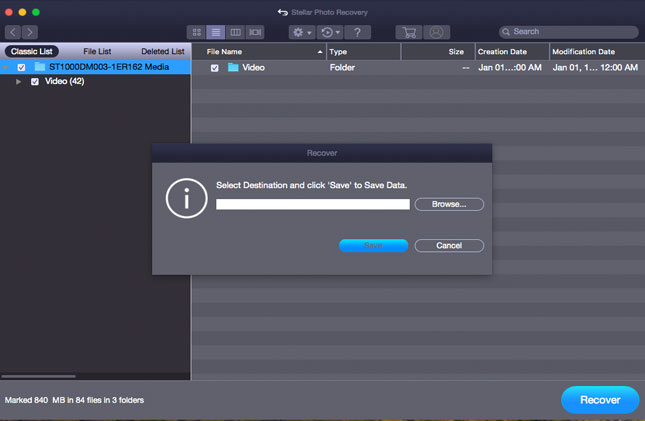
Task: Click the blue Recover button
Action: pyautogui.click(x=600, y=400)
